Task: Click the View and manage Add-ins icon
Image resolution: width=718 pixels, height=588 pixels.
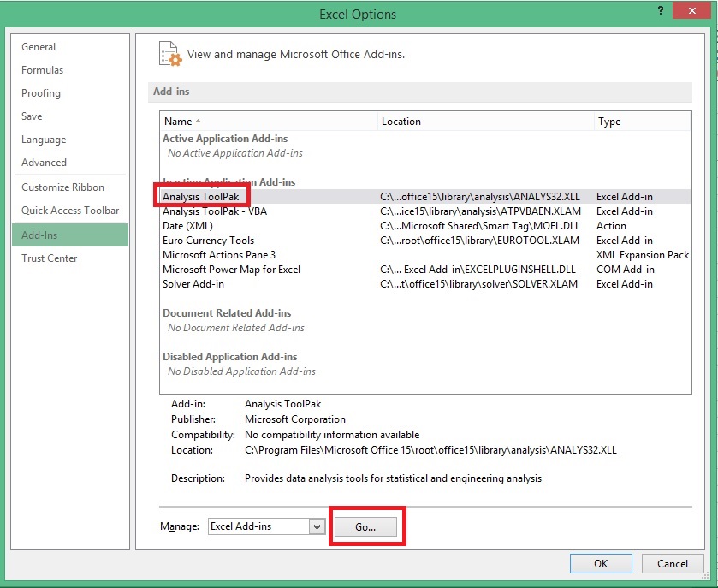Action: 169,53
